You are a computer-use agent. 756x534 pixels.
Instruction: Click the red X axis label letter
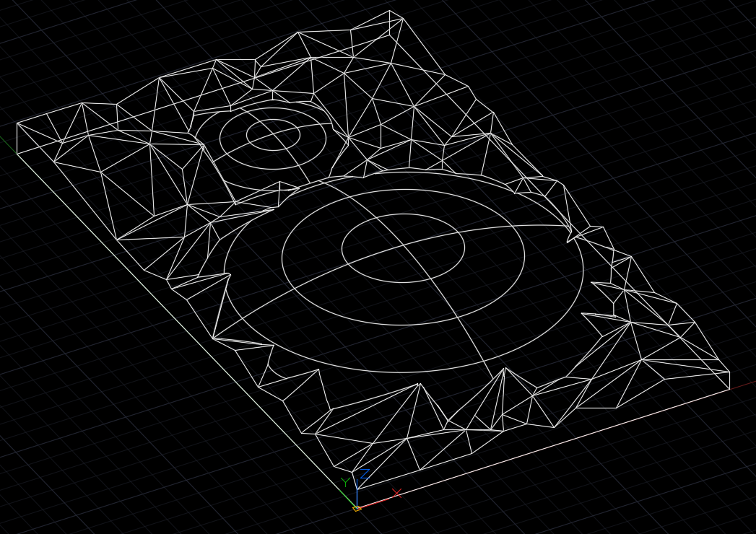(396, 493)
